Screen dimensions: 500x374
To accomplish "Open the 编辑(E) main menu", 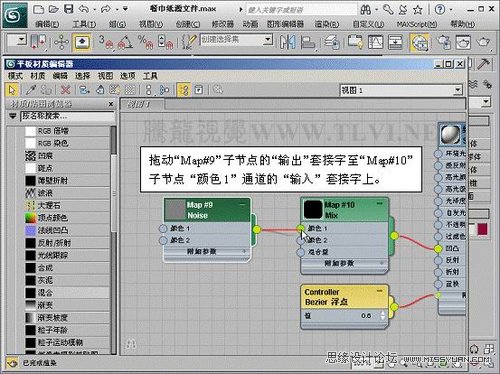I will pyautogui.click(x=47, y=24).
